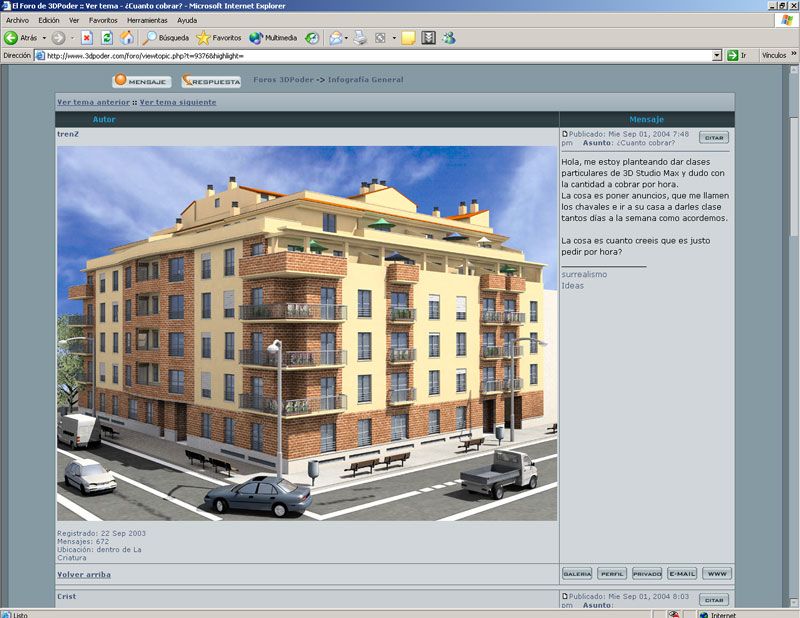The height and width of the screenshot is (618, 800).
Task: Print the page with printer icon
Action: point(360,38)
